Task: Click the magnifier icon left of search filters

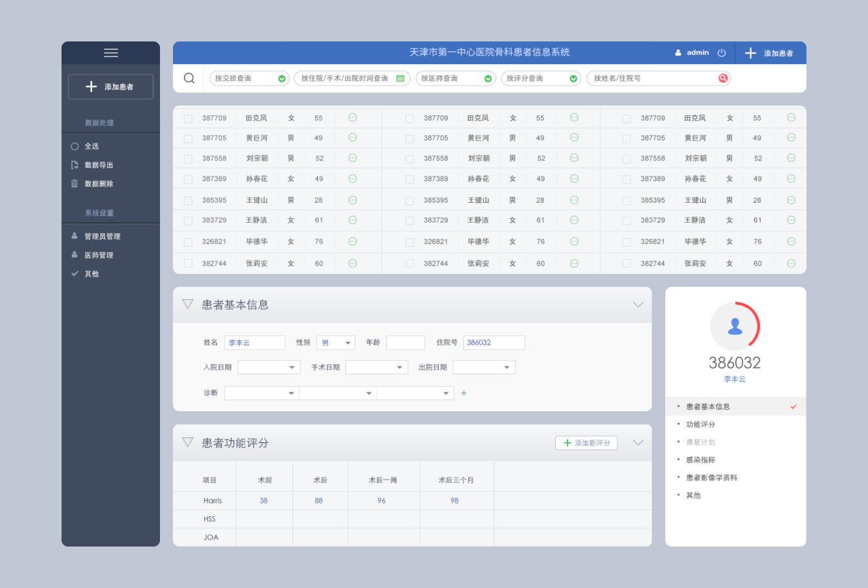Action: (x=188, y=78)
